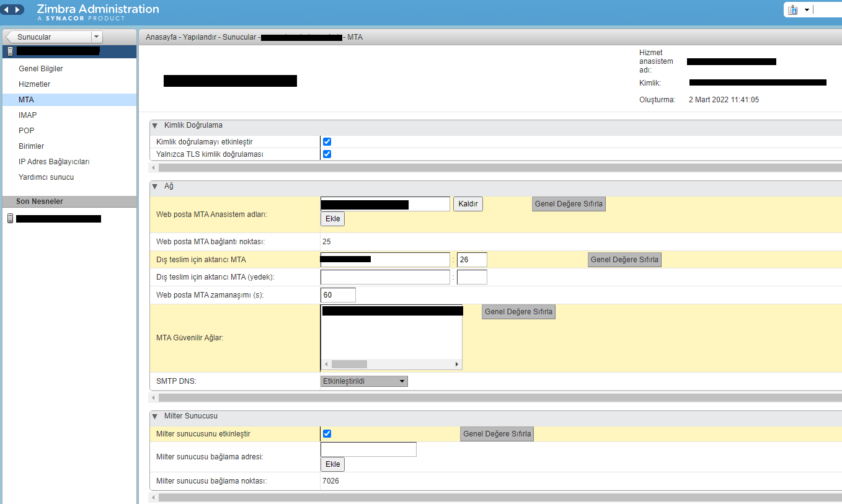Viewport: 842px width, 504px height.
Task: Click Milter bağlama noktası value 7026
Action: (330, 481)
